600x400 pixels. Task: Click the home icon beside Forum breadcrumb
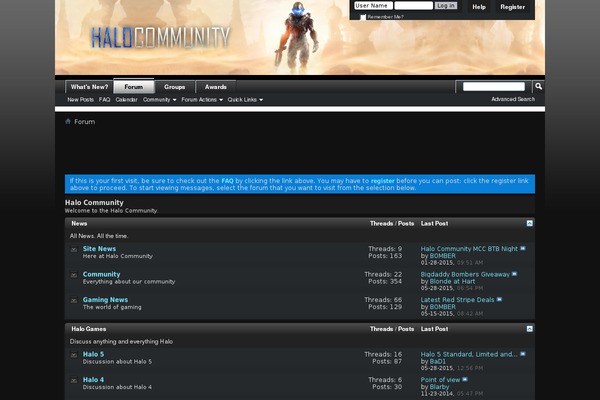coord(68,121)
